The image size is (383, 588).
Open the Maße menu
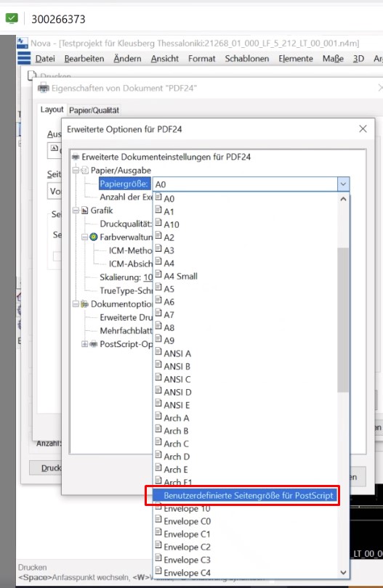333,59
